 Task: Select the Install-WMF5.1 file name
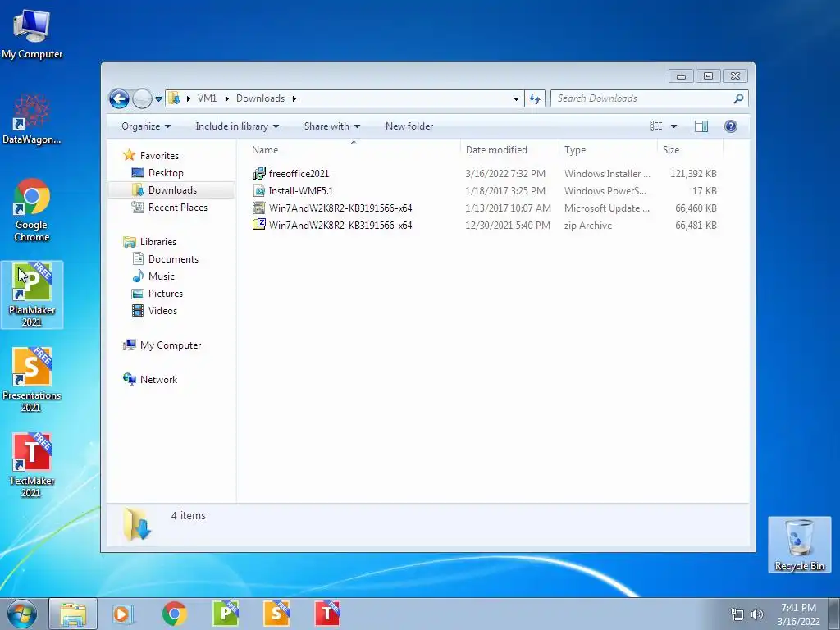pos(300,190)
